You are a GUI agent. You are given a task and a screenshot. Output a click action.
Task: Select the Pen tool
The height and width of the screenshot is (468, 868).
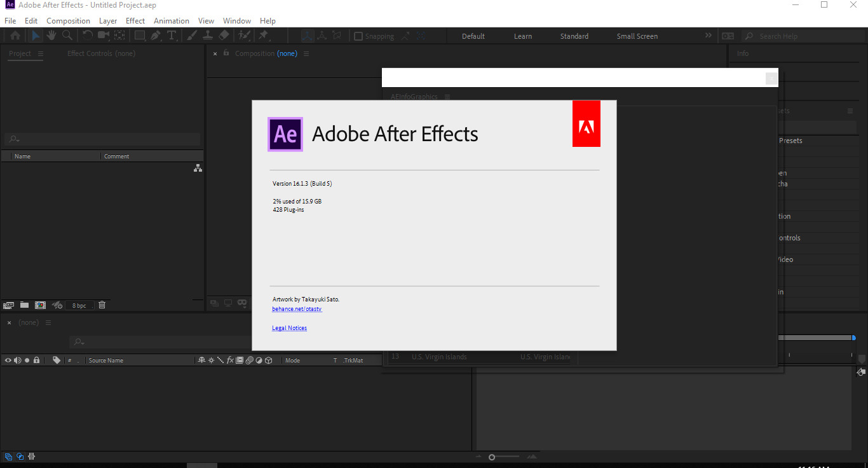click(156, 36)
